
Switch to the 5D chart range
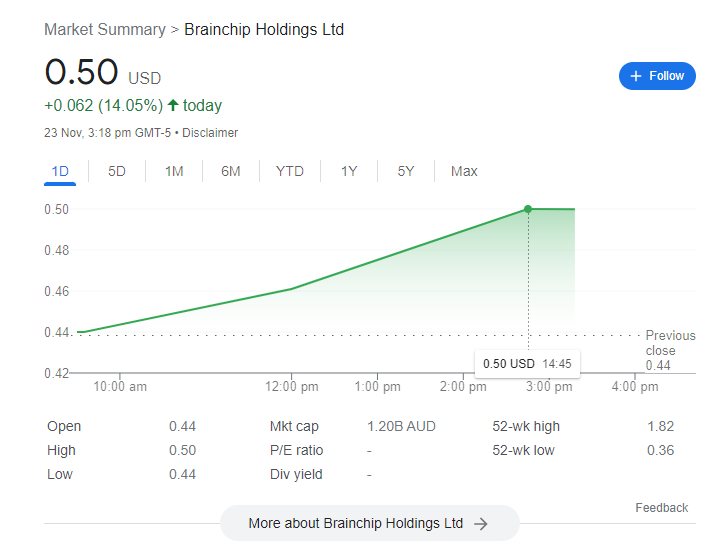click(116, 171)
